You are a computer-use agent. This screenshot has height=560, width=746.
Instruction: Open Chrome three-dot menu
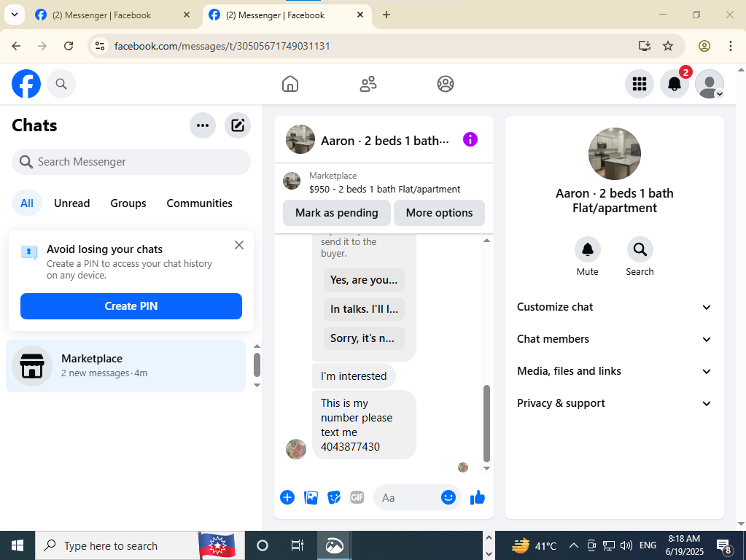point(730,46)
